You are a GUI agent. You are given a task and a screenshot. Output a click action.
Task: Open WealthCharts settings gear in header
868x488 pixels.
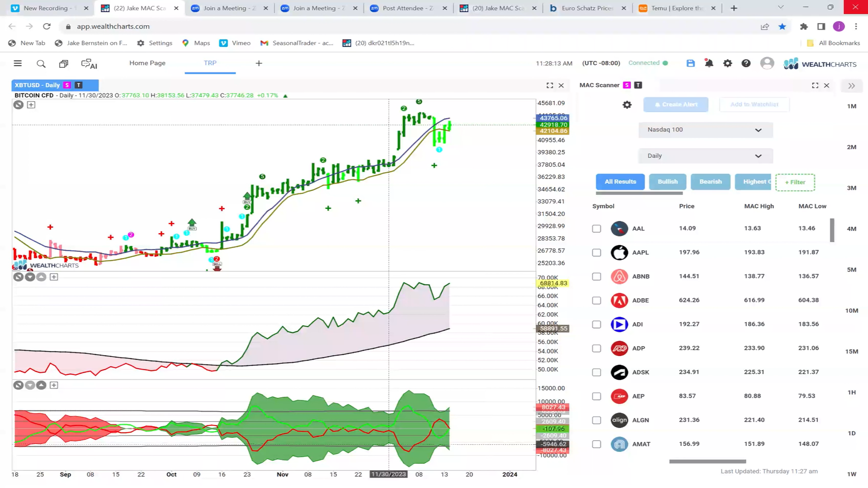point(727,63)
